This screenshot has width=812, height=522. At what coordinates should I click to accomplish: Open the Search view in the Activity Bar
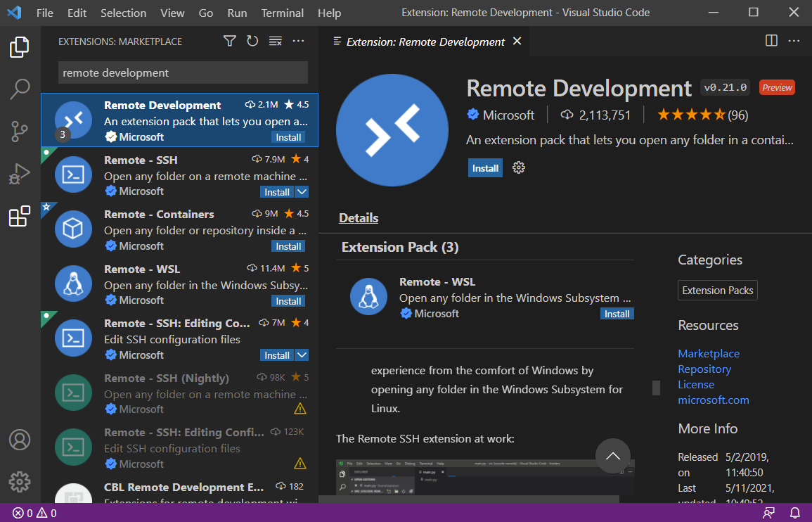tap(19, 89)
